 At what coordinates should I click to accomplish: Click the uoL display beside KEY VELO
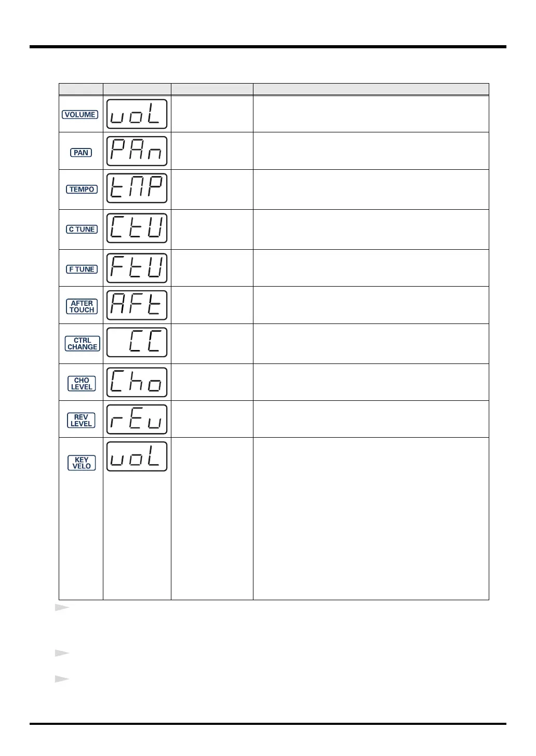tap(137, 456)
